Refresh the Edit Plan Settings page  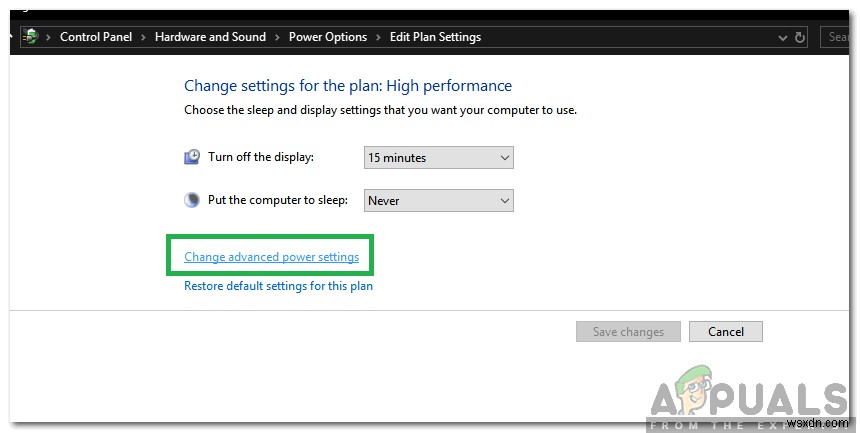pyautogui.click(x=800, y=37)
